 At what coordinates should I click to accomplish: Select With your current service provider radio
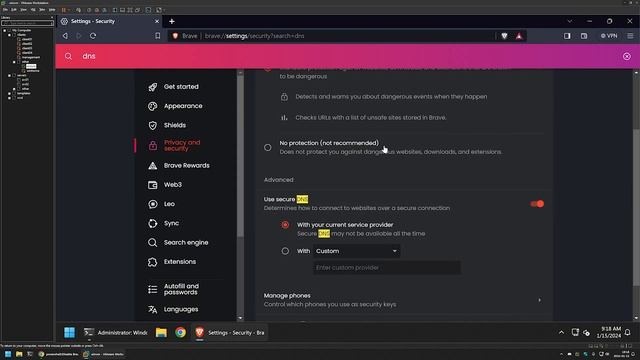click(285, 225)
